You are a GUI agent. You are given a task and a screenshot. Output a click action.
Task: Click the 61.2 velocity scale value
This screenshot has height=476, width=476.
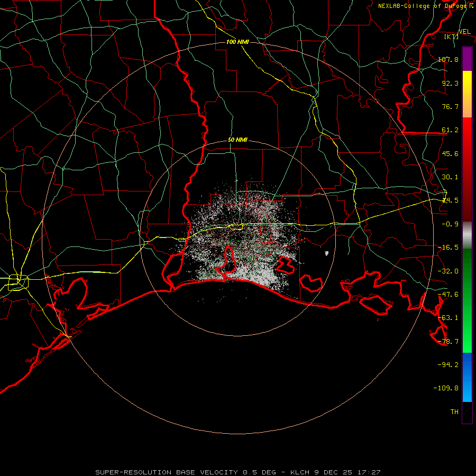[450, 130]
